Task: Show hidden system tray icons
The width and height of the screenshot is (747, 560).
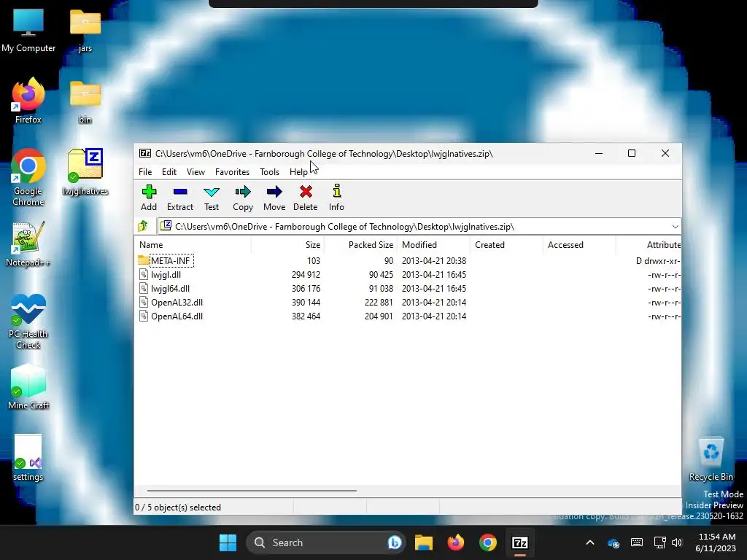Action: (589, 542)
